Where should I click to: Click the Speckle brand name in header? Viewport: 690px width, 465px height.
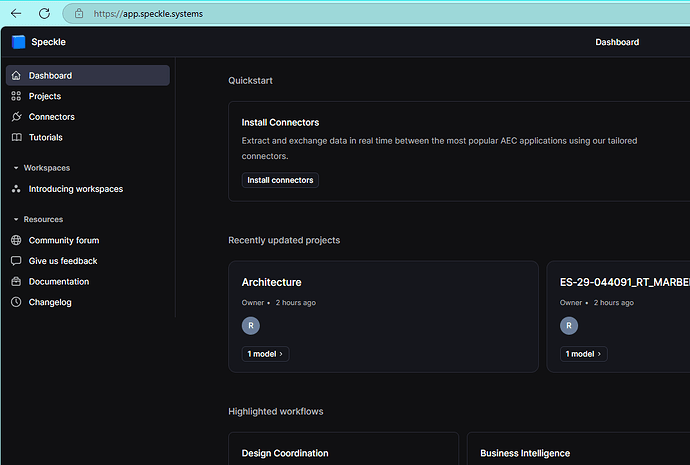pyautogui.click(x=48, y=42)
